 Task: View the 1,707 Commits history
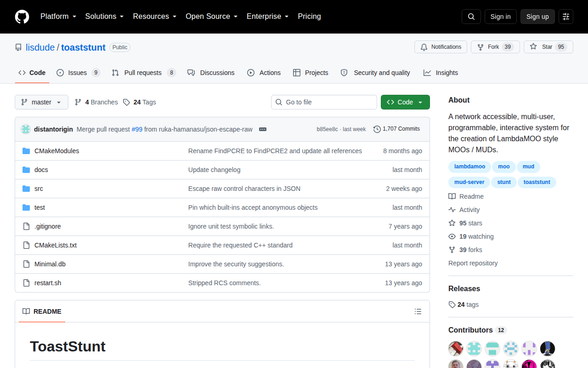pyautogui.click(x=397, y=129)
